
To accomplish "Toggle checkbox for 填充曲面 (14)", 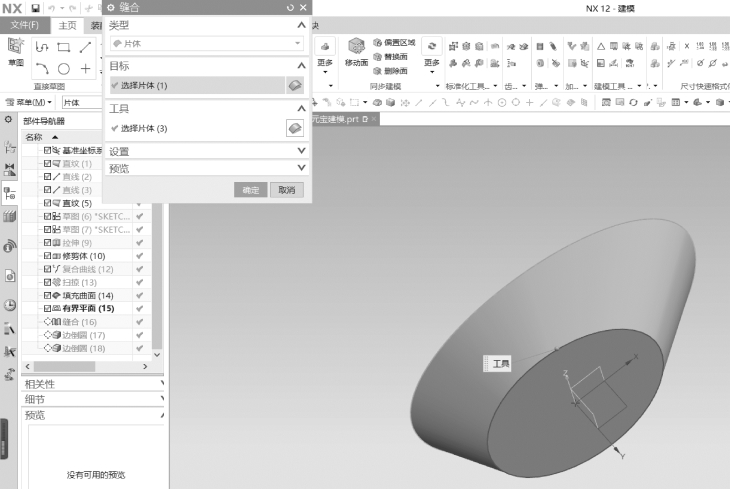I will point(47,295).
